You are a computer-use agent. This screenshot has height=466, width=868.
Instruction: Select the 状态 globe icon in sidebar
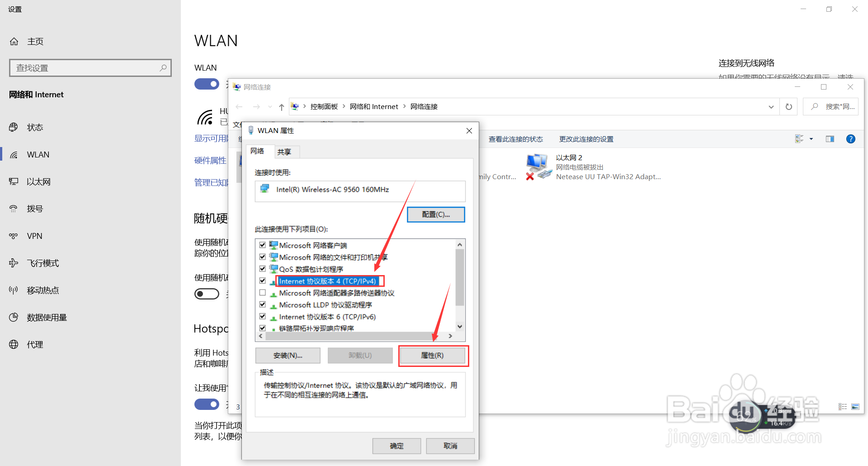click(x=14, y=128)
